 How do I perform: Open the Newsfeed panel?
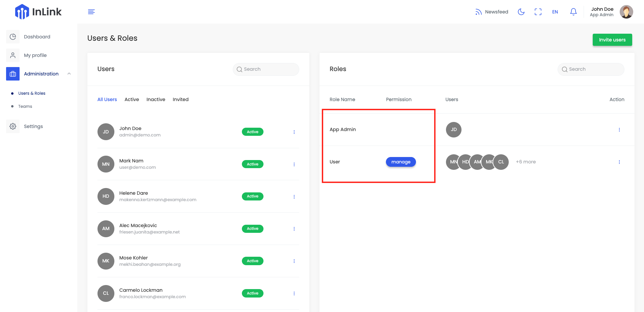pyautogui.click(x=492, y=12)
